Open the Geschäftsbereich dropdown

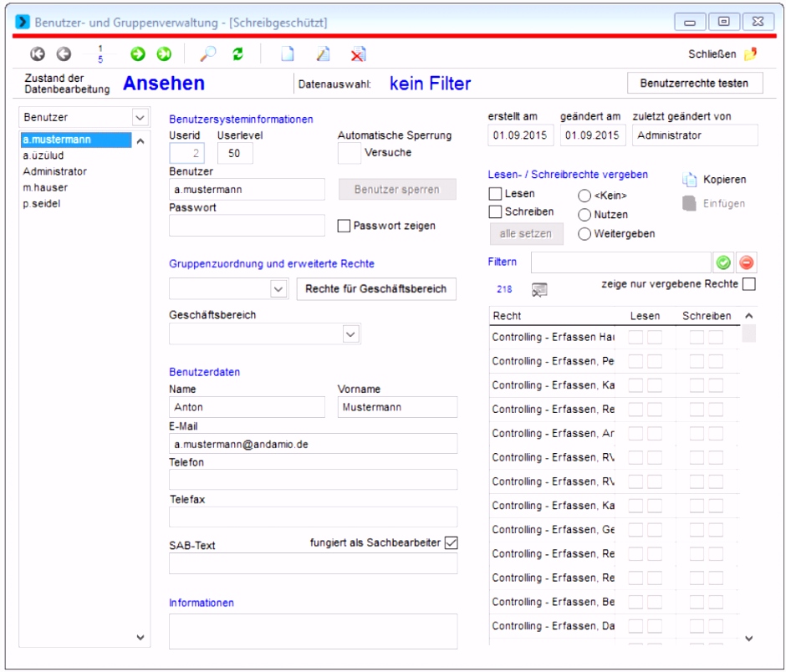(x=351, y=334)
